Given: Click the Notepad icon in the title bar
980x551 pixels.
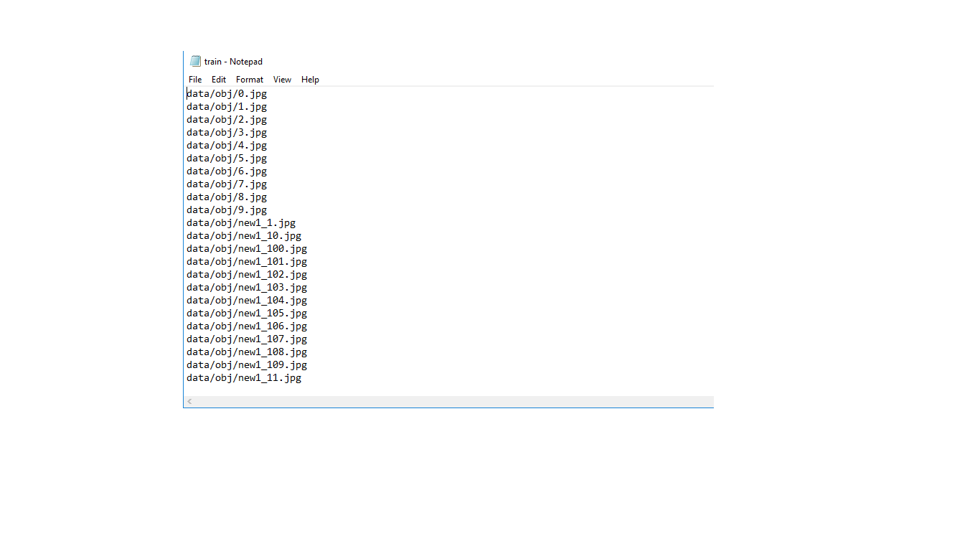Looking at the screenshot, I should (195, 62).
